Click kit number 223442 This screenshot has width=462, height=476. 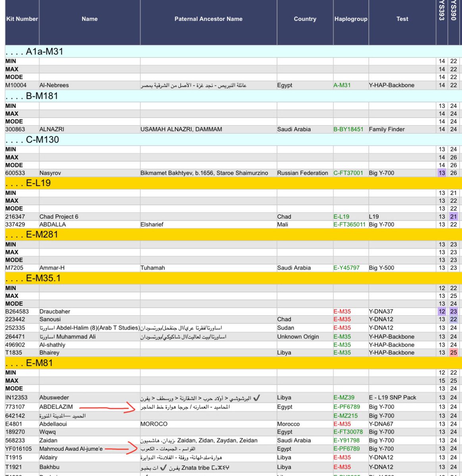[15, 319]
